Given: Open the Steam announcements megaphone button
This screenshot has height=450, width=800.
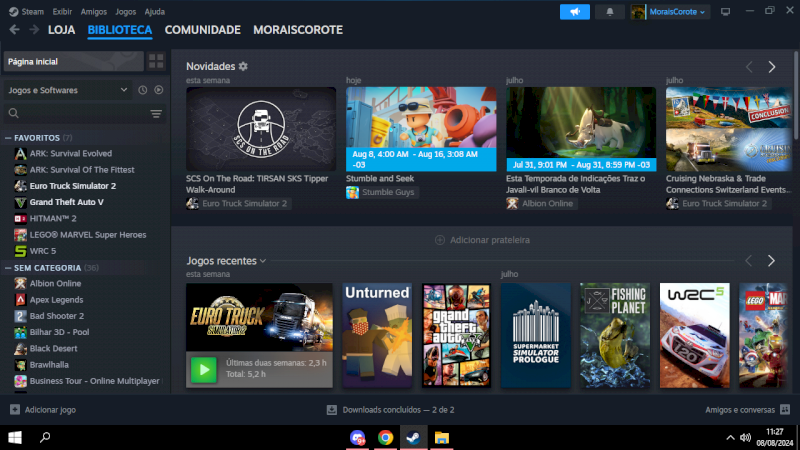Looking at the screenshot, I should (574, 12).
